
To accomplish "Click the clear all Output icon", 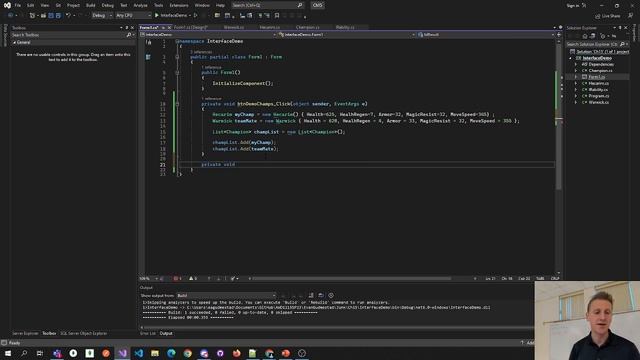I will tap(311, 296).
